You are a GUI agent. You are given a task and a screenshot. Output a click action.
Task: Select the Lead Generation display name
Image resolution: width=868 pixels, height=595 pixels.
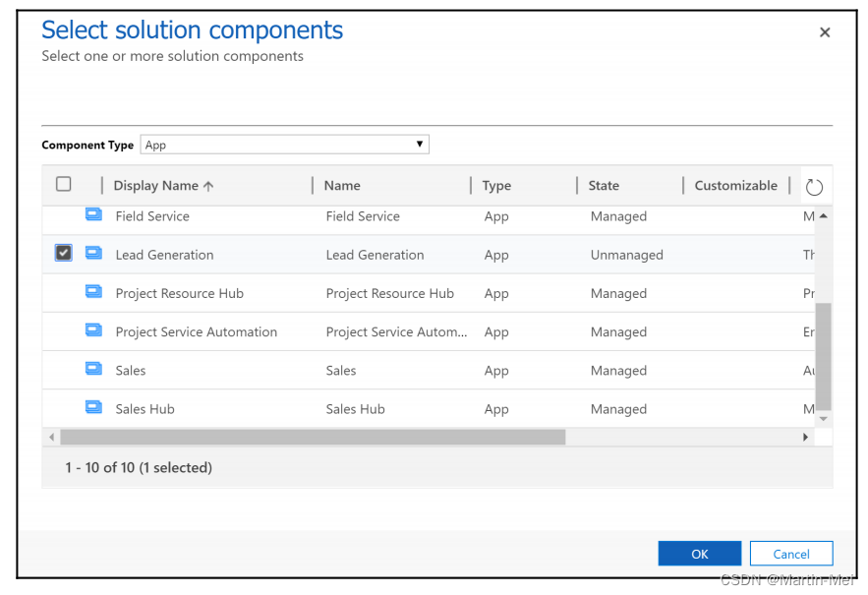[164, 255]
